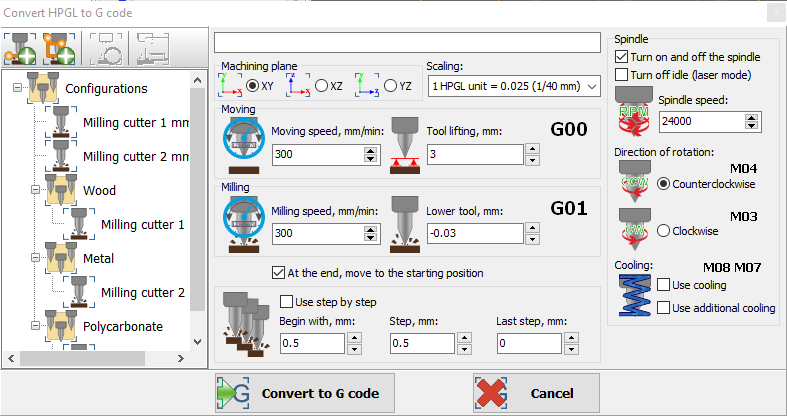Select Milling cutter 1 mm tree label

(x=136, y=122)
